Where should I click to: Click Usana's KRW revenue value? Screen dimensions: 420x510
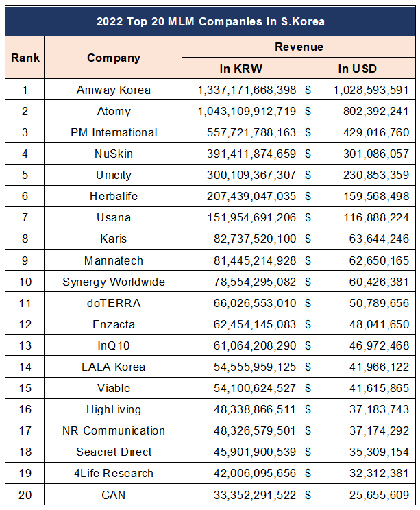point(247,217)
